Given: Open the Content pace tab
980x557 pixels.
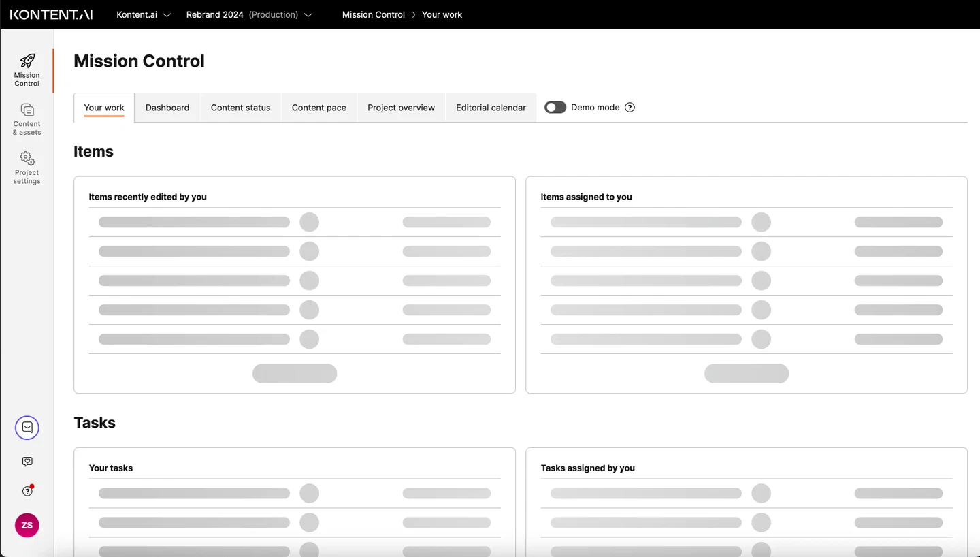Looking at the screenshot, I should point(318,108).
